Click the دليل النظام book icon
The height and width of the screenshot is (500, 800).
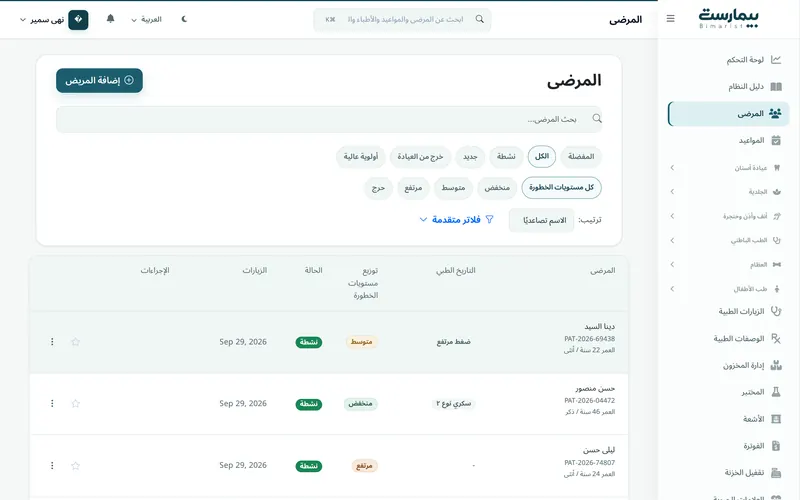776,87
